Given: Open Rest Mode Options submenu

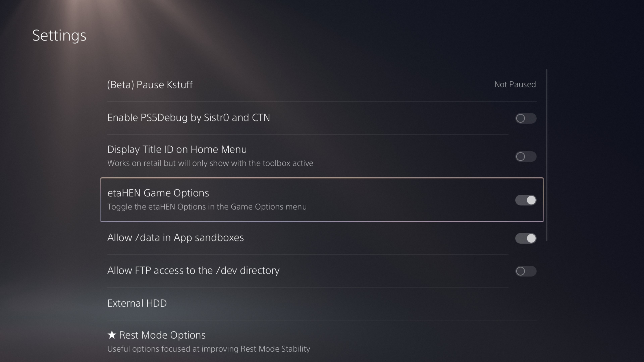Looking at the screenshot, I should tap(162, 335).
